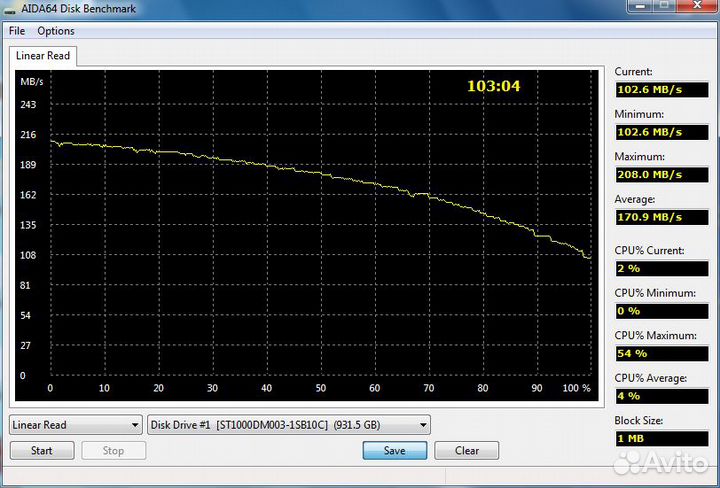Click the Average 170.9 MB/s value
Image resolution: width=720 pixels, height=488 pixels.
coord(662,217)
